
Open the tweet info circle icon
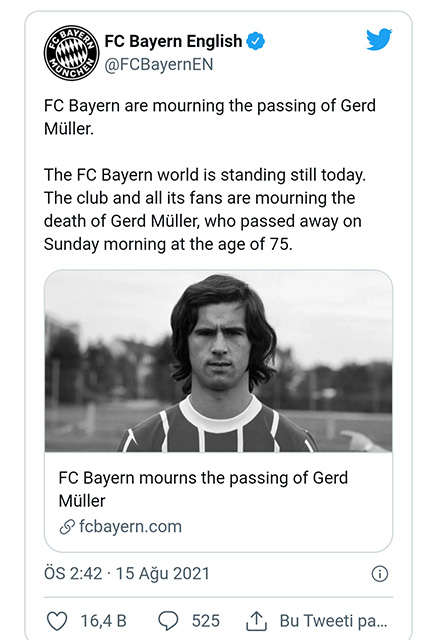pyautogui.click(x=380, y=574)
